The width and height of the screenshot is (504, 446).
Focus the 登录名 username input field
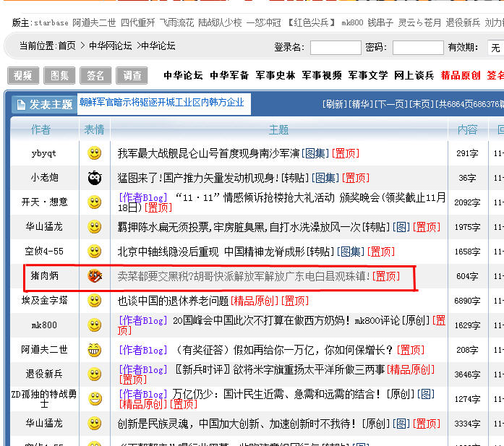[336, 48]
